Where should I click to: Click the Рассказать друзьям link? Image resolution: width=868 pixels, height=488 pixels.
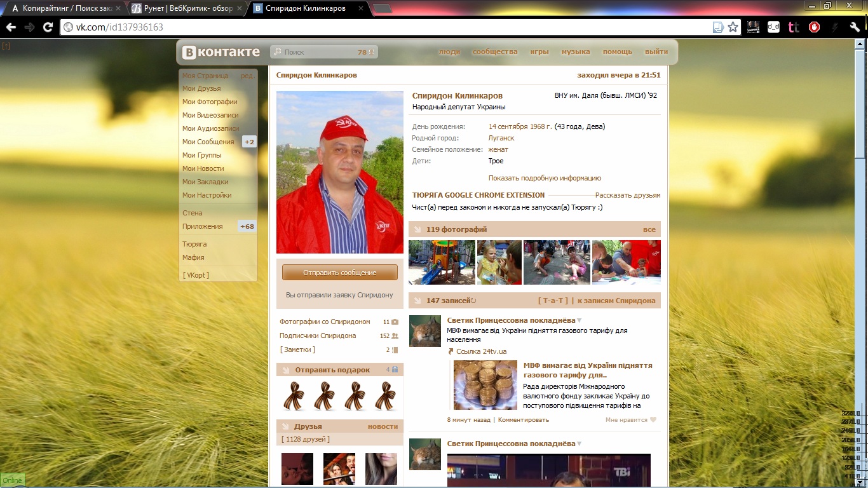(x=628, y=195)
